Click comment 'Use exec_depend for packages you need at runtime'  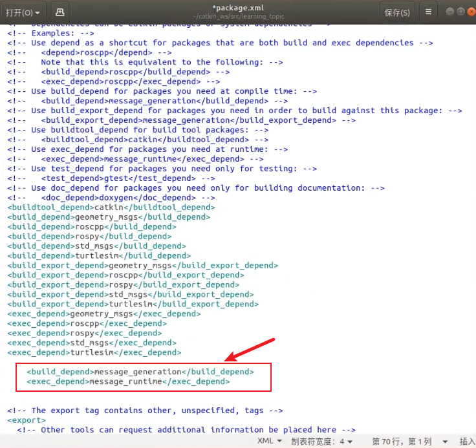147,150
